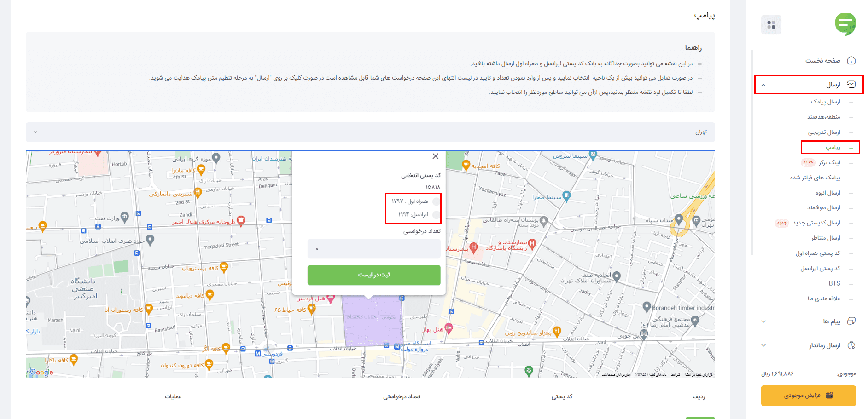Click the هتل نهر marker on the map
Viewport: 868px width, 419px height.
449,328
